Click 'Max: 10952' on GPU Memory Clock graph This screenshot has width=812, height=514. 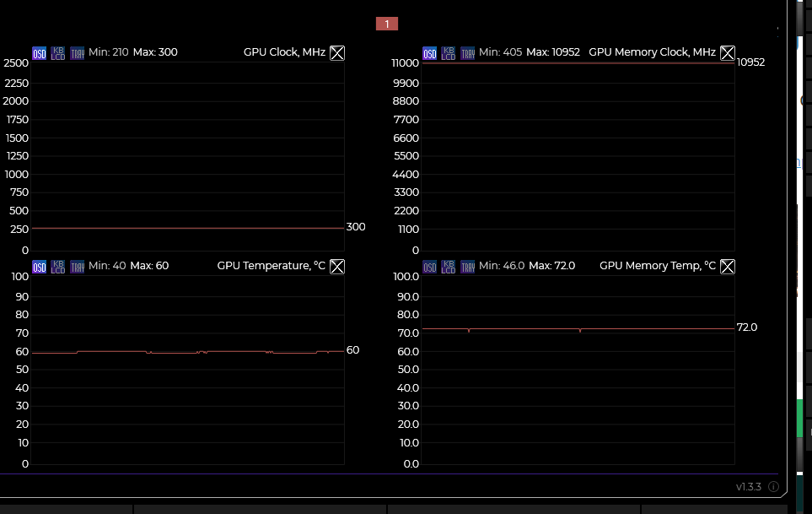point(553,52)
